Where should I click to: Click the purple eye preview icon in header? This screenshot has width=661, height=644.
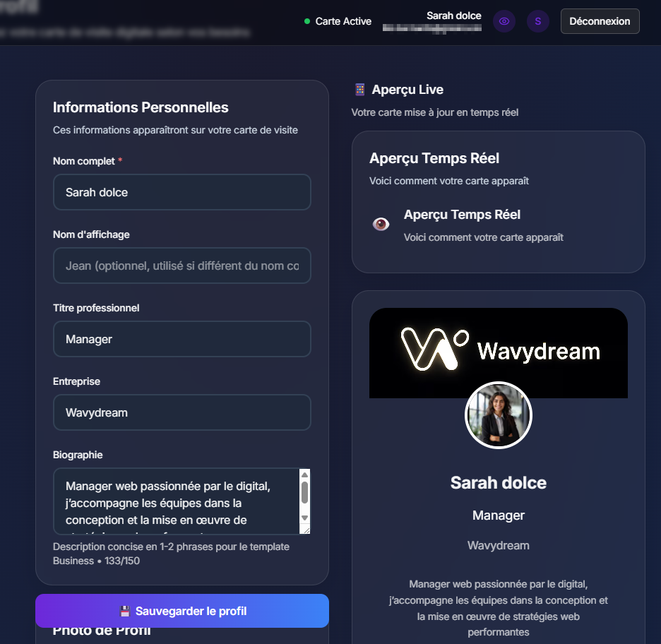click(x=504, y=21)
